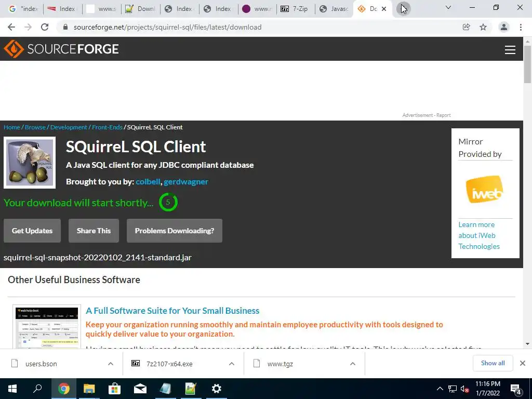Open the Mail app from the taskbar

[140, 389]
